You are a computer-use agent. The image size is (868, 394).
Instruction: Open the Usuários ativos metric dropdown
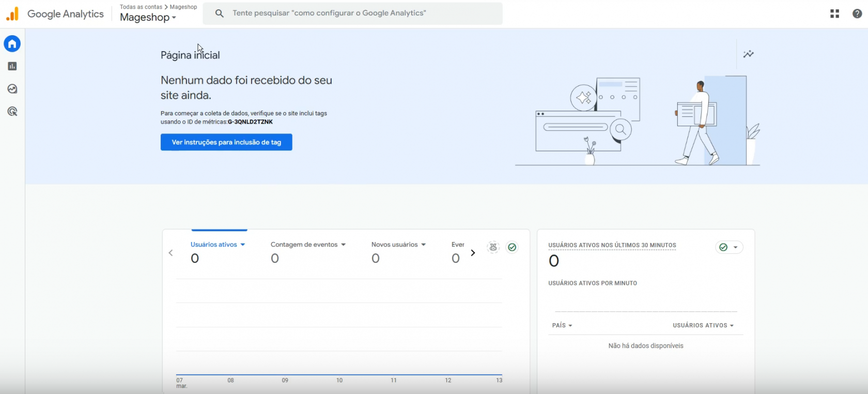point(218,245)
